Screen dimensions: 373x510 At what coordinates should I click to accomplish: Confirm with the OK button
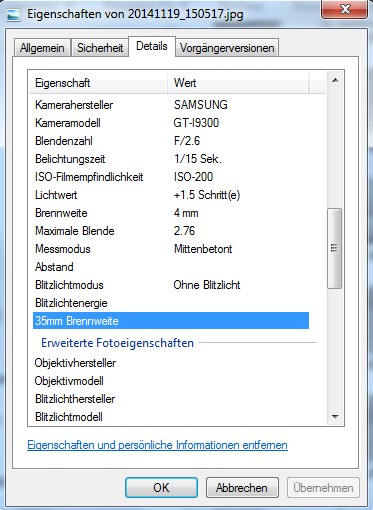tap(161, 488)
